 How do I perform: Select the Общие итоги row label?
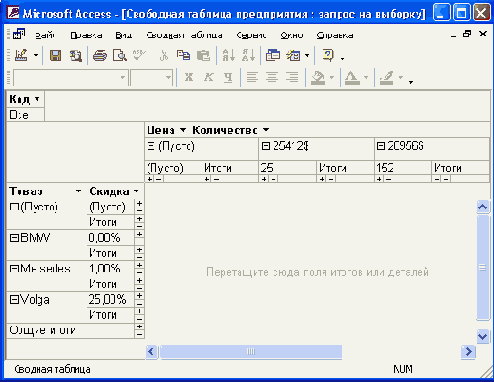[x=42, y=330]
